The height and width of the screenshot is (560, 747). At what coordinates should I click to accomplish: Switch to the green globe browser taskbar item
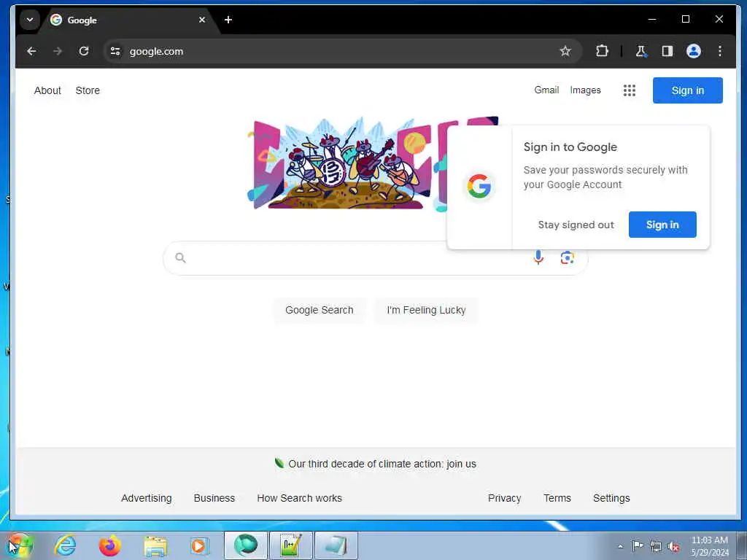[245, 545]
